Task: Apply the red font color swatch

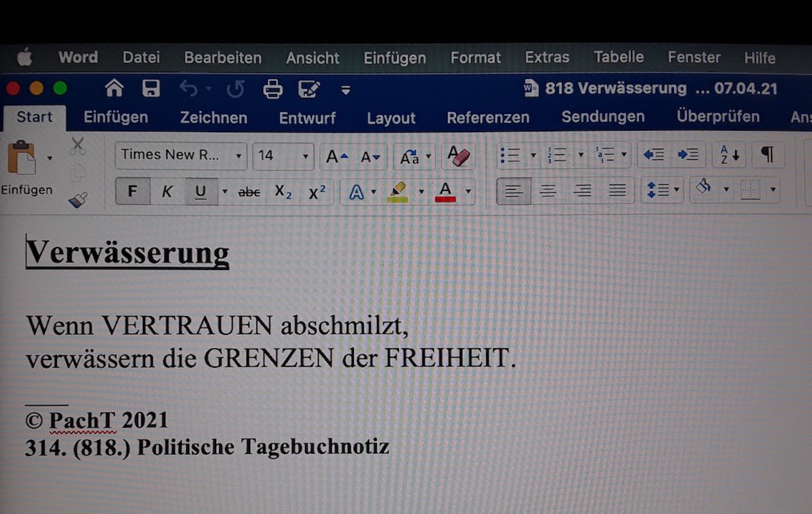Action: click(445, 191)
